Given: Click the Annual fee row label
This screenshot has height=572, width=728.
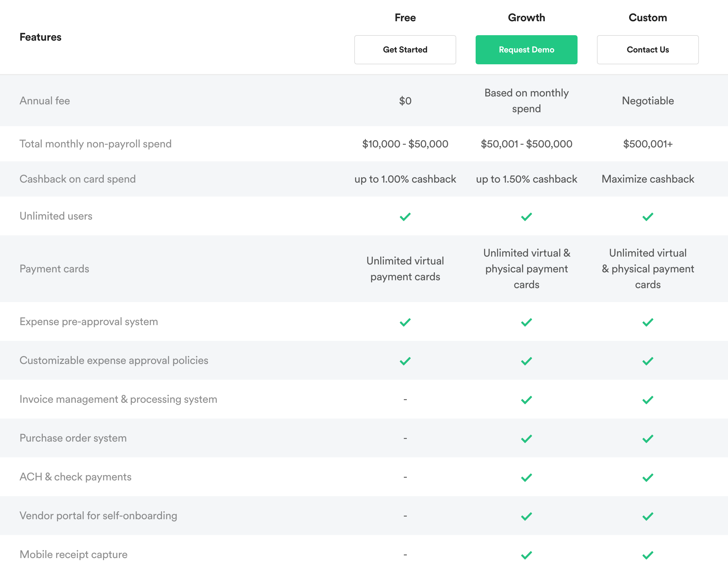Looking at the screenshot, I should pyautogui.click(x=45, y=101).
